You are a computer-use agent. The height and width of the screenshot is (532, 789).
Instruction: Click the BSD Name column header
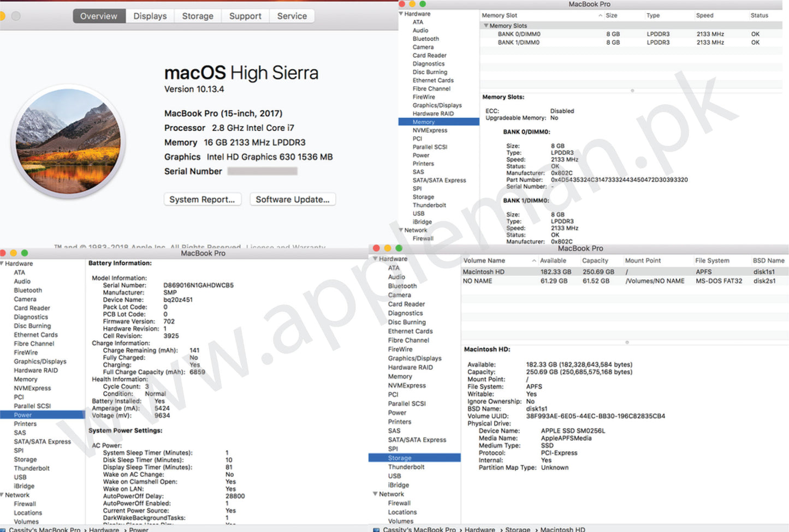(x=768, y=261)
